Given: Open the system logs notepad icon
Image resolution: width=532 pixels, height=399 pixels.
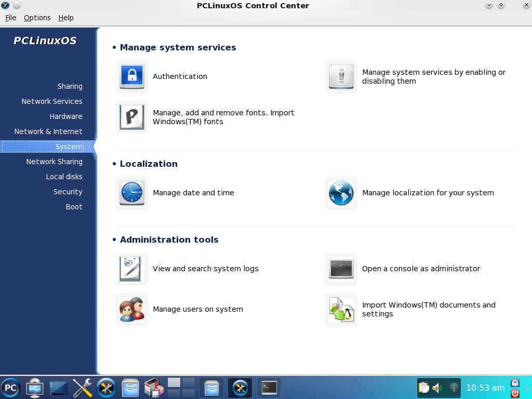Looking at the screenshot, I should click(x=131, y=269).
